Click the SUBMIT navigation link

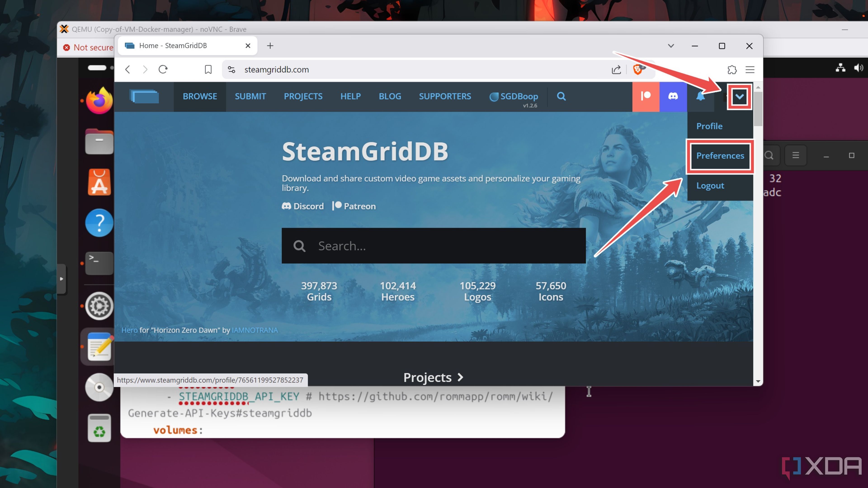[x=250, y=96]
